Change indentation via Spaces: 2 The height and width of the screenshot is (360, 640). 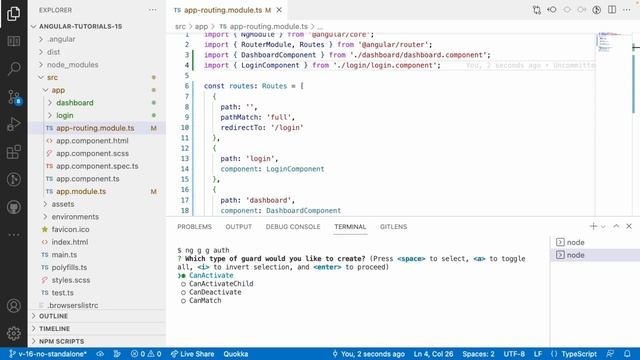(x=478, y=354)
